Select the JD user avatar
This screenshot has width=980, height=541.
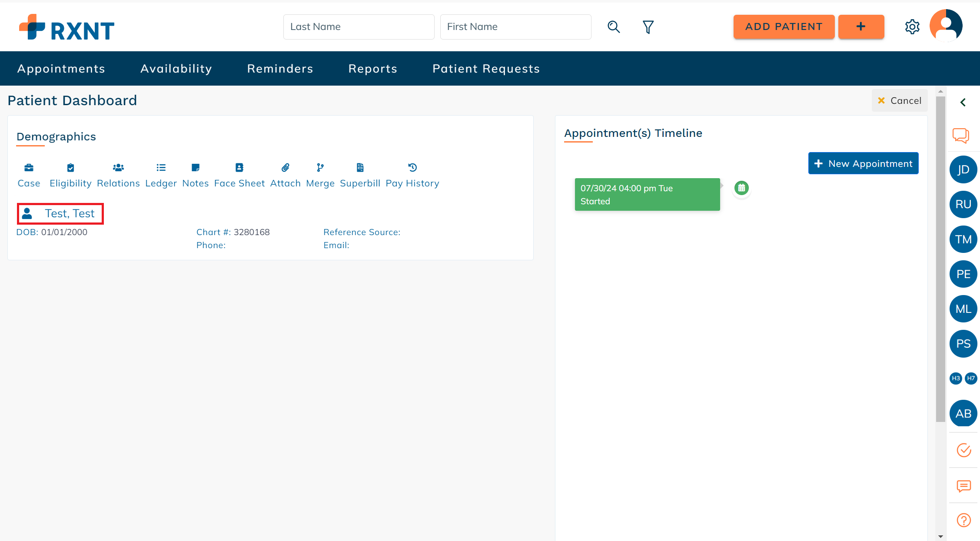(963, 169)
